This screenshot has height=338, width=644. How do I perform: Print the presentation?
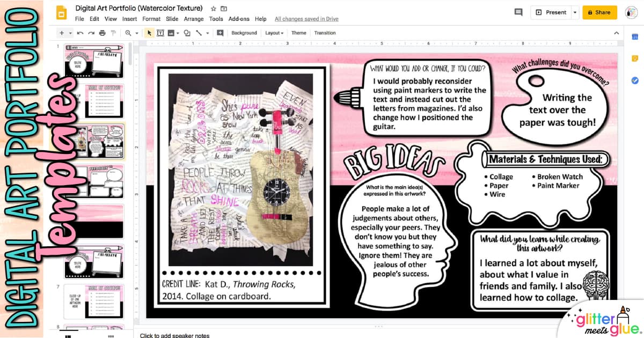tap(101, 33)
